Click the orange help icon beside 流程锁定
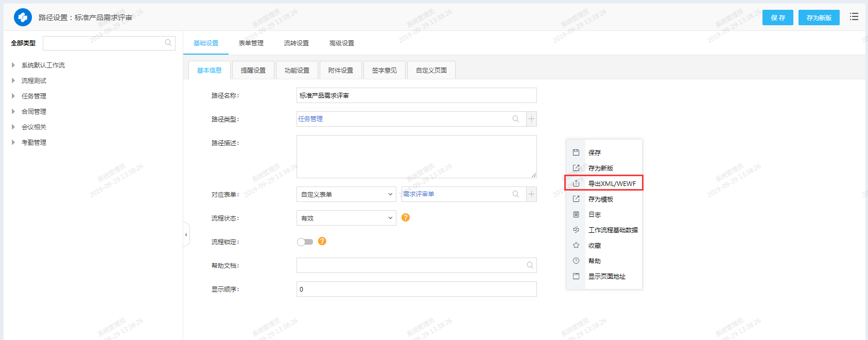868x340 pixels. tap(322, 241)
